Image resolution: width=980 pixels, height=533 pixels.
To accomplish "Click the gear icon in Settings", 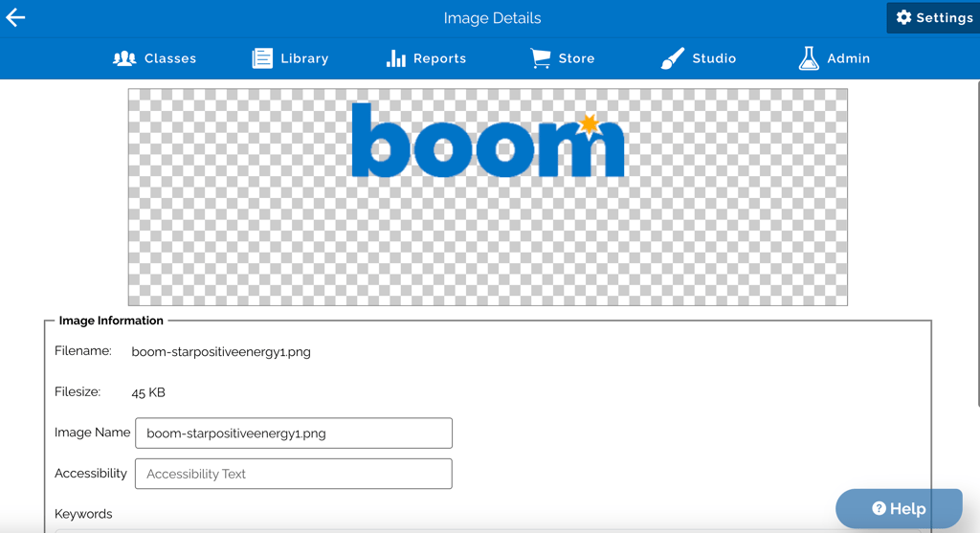I will (903, 18).
